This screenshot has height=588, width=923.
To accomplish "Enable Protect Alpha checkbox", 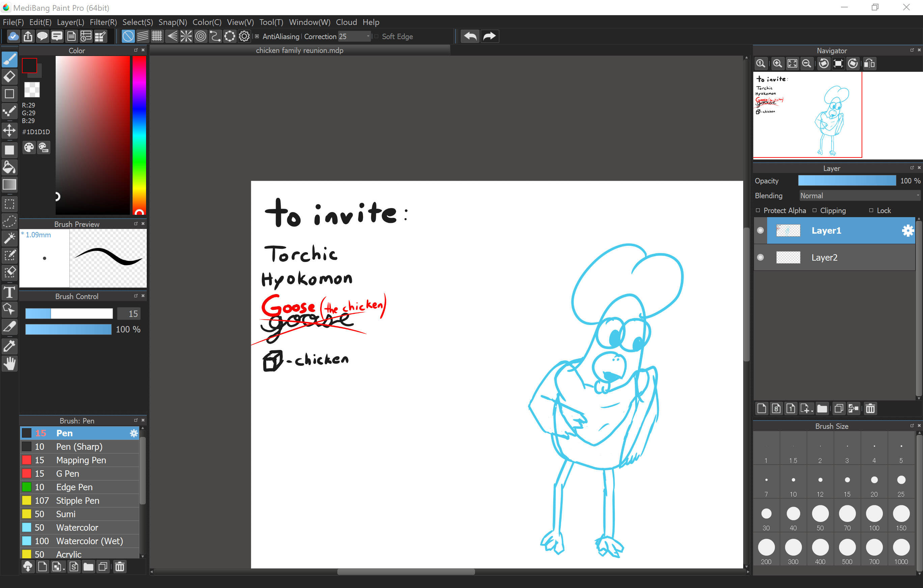I will click(x=758, y=210).
